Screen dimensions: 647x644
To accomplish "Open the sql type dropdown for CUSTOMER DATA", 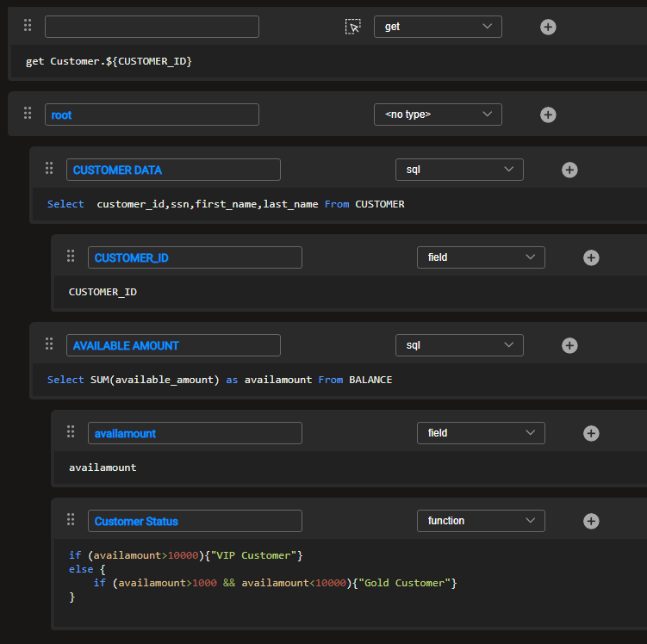I will point(459,170).
